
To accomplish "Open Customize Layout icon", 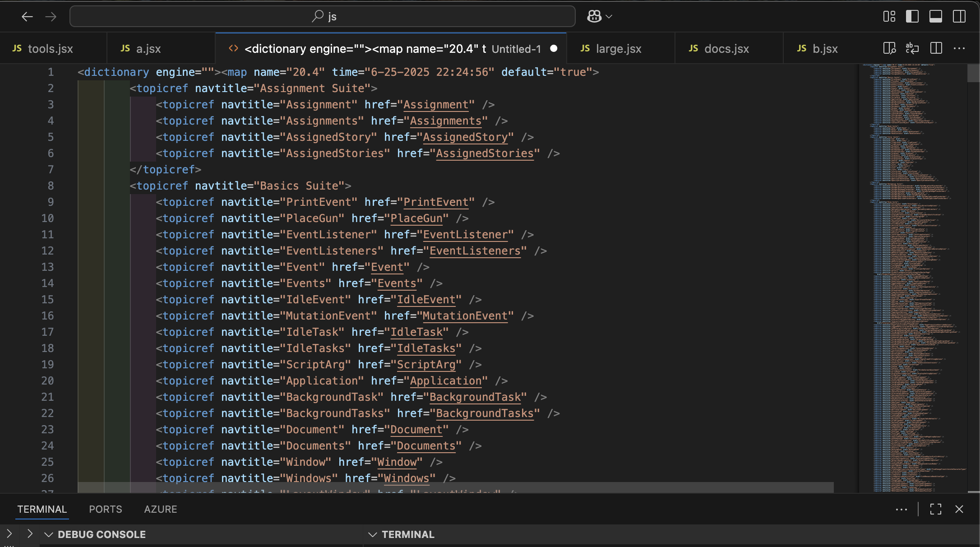I will (889, 17).
